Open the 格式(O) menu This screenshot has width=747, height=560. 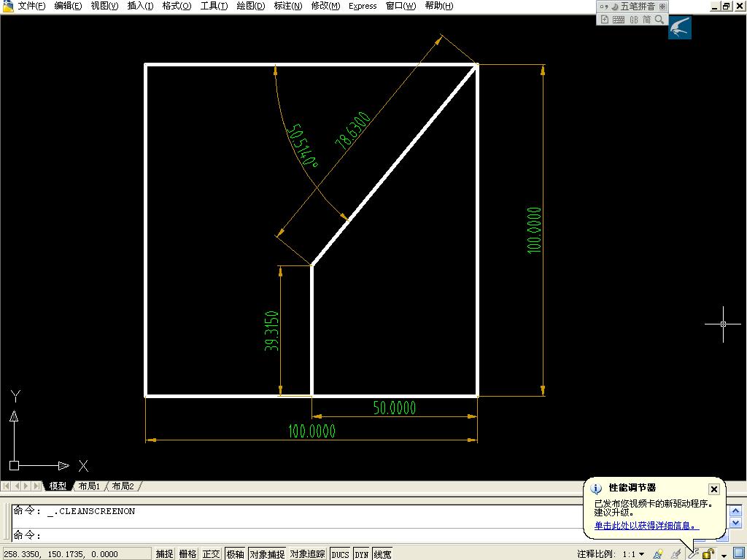(x=177, y=6)
